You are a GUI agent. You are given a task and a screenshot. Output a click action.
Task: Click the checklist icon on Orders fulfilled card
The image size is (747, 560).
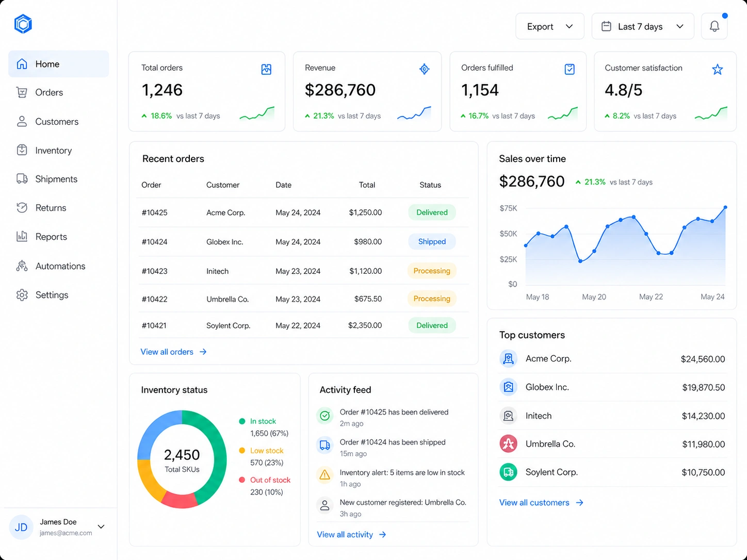[x=570, y=69]
